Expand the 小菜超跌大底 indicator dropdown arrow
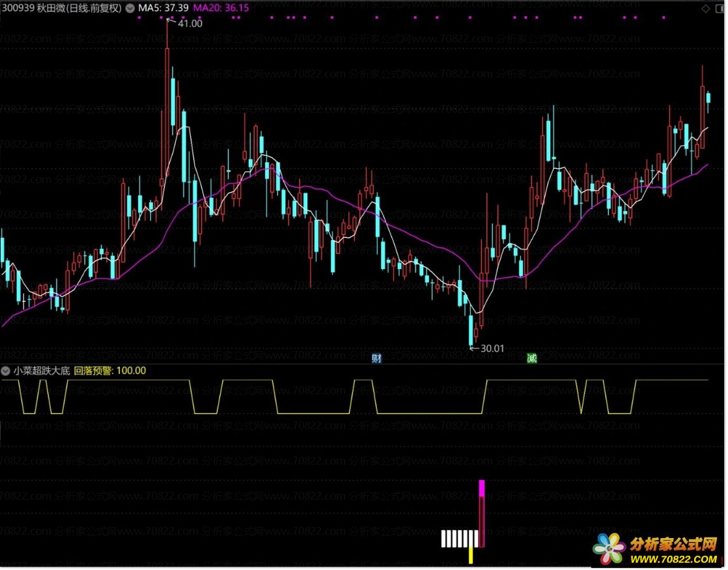This screenshot has height=570, width=728. pyautogui.click(x=7, y=371)
